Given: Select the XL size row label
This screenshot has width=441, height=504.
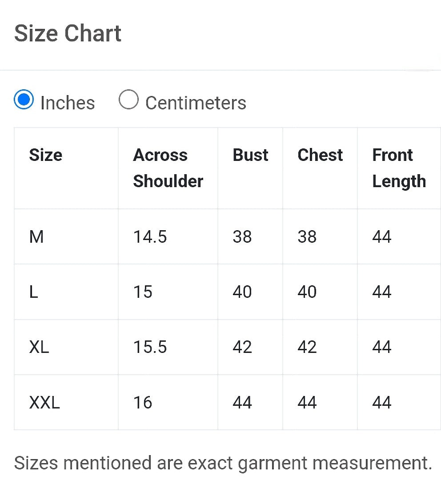Looking at the screenshot, I should click(39, 347).
